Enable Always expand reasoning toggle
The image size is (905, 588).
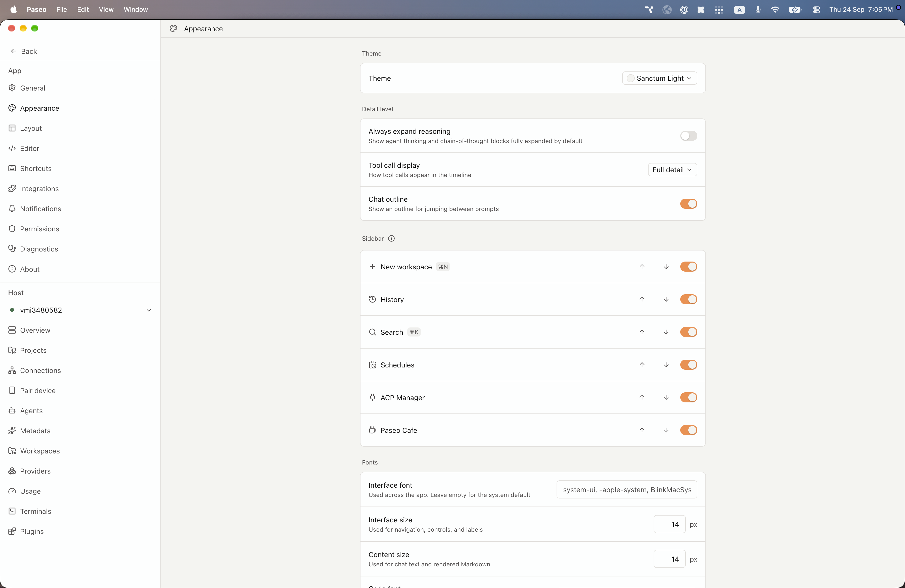pos(688,136)
